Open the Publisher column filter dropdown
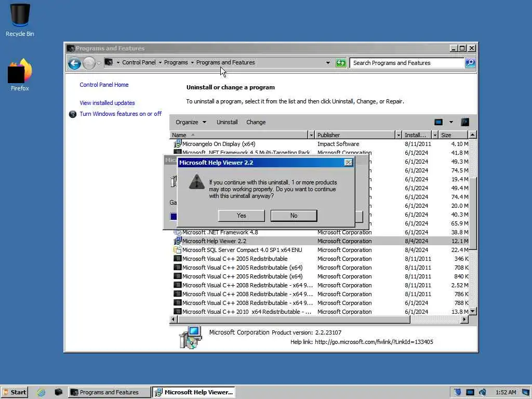The height and width of the screenshot is (399, 532). (398, 135)
